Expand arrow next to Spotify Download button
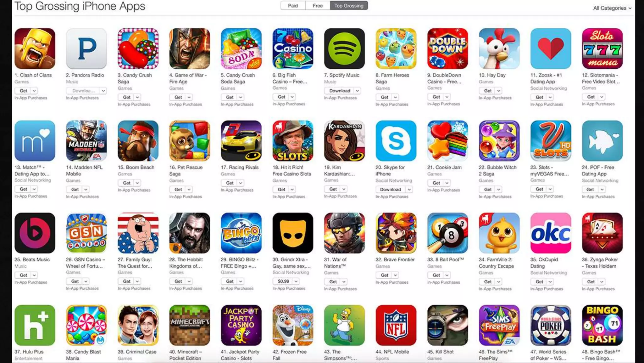The width and height of the screenshot is (644, 363). pyautogui.click(x=357, y=91)
